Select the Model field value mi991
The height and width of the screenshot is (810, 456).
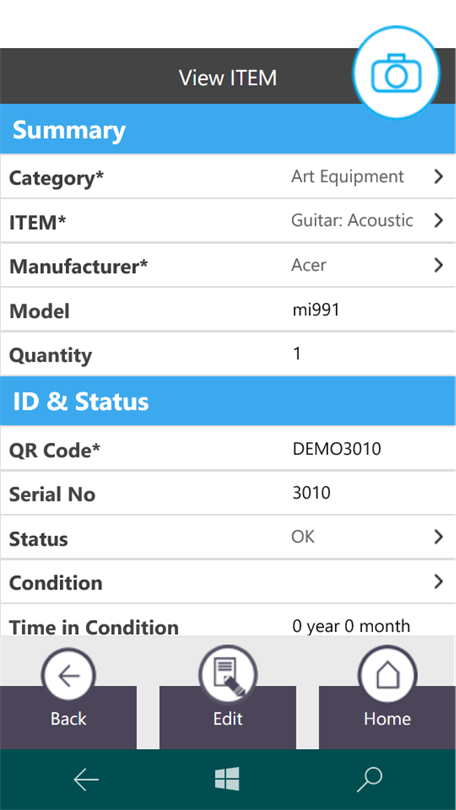(316, 309)
